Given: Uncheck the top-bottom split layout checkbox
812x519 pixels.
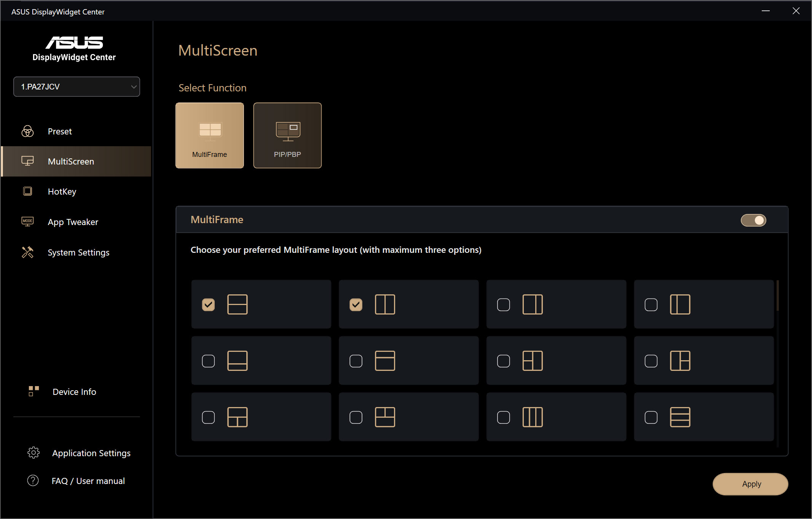Looking at the screenshot, I should click(x=208, y=305).
